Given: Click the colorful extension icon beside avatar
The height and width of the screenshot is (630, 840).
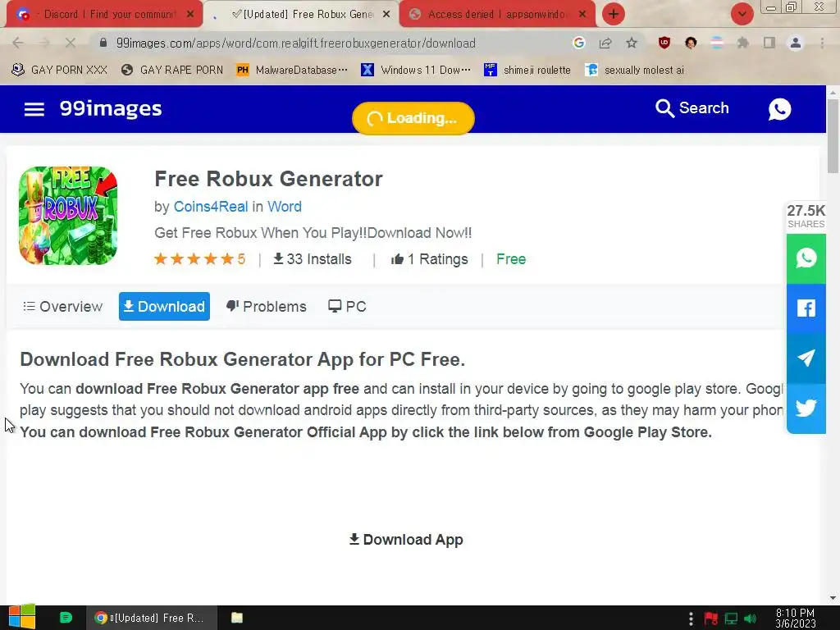Looking at the screenshot, I should click(717, 43).
